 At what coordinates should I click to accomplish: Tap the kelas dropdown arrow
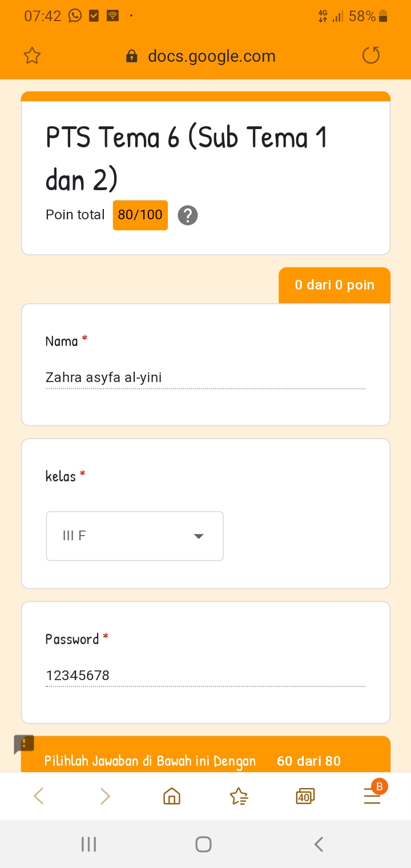click(x=199, y=536)
